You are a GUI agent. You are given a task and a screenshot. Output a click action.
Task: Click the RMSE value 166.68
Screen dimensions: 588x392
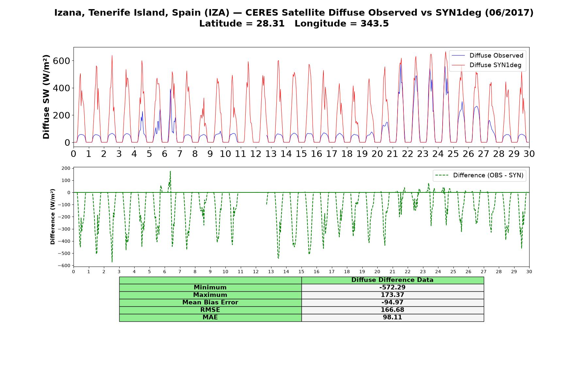click(x=392, y=310)
